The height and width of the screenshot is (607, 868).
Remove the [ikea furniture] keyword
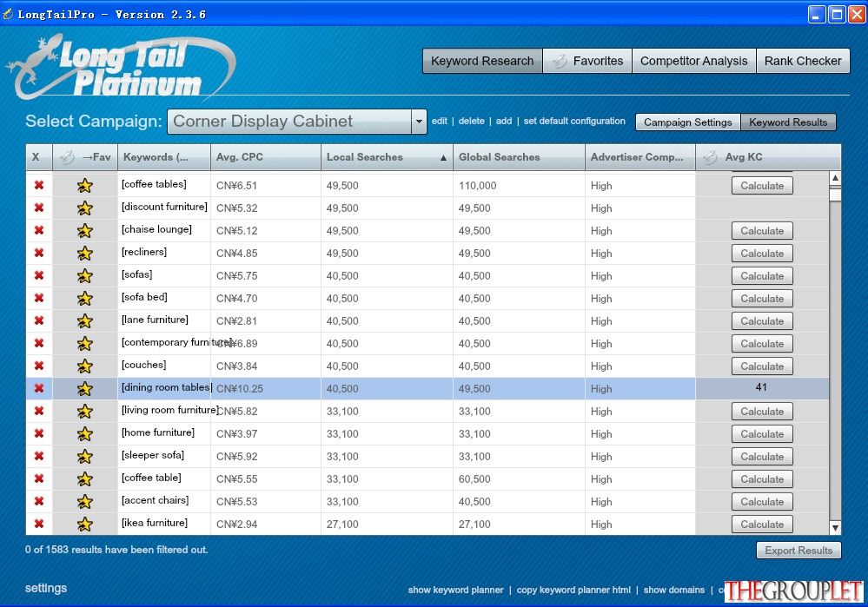coord(39,524)
